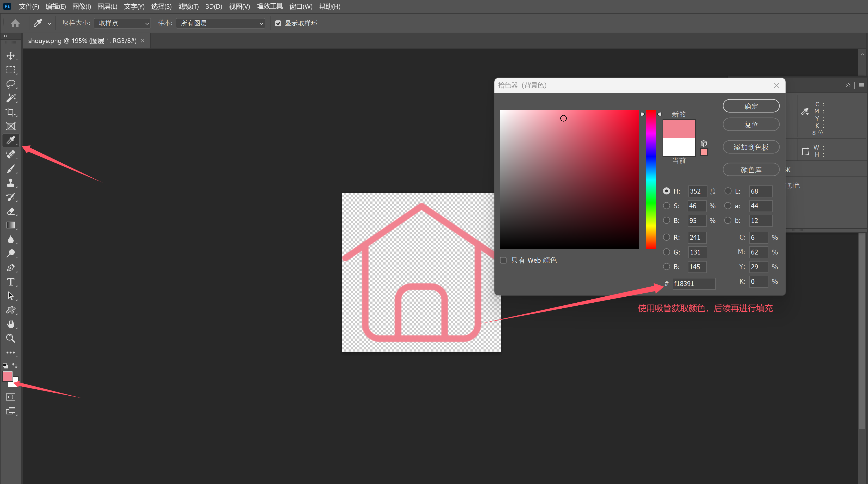Close the shouye.png document tab
The width and height of the screenshot is (868, 484).
tap(143, 41)
